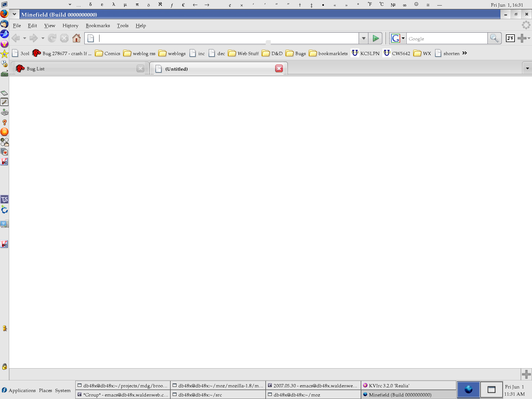This screenshot has height=399, width=532.
Task: Click the plus icon in status bar
Action: (526, 374)
